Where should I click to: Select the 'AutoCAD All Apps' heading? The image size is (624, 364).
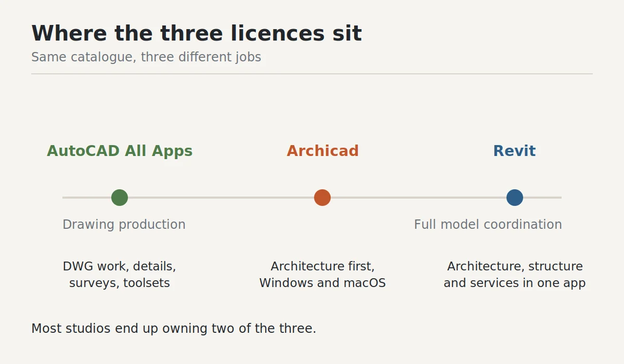[120, 151]
